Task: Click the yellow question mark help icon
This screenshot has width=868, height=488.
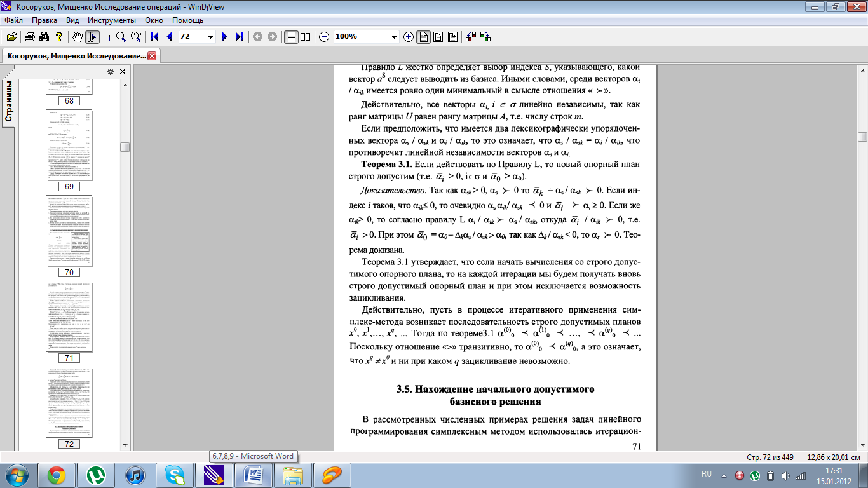Action: [59, 37]
